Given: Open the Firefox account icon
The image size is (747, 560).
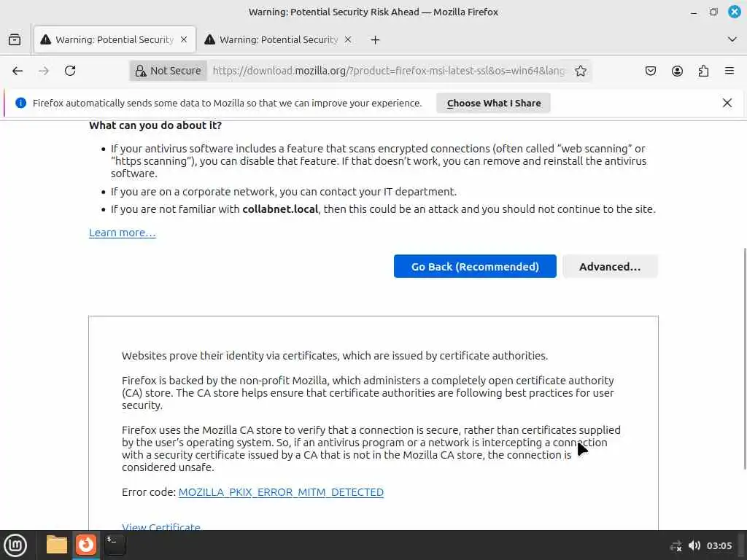Looking at the screenshot, I should [677, 71].
